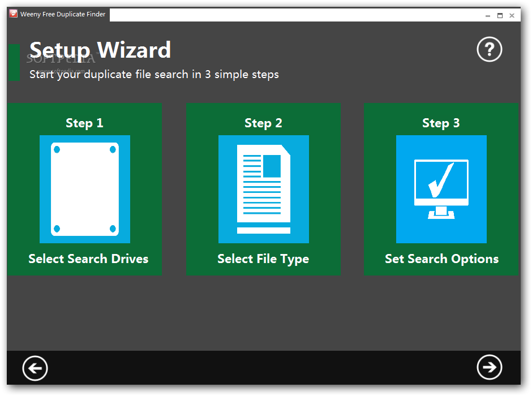Click the document icon under Step 2
The width and height of the screenshot is (532, 396).
(x=264, y=189)
